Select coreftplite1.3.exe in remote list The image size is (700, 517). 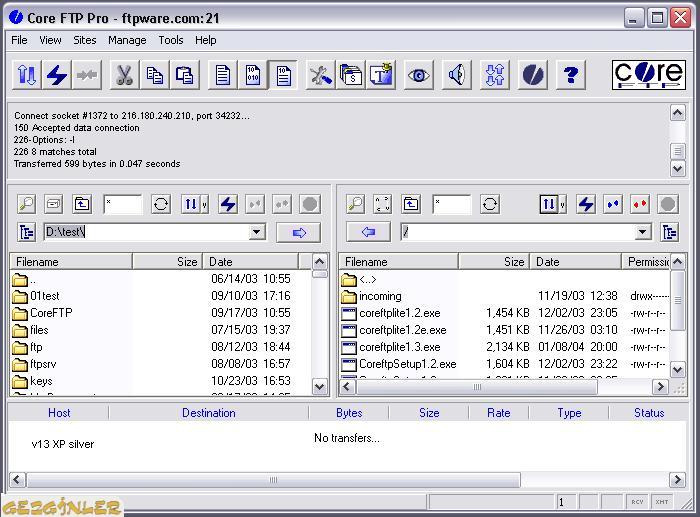click(x=391, y=347)
